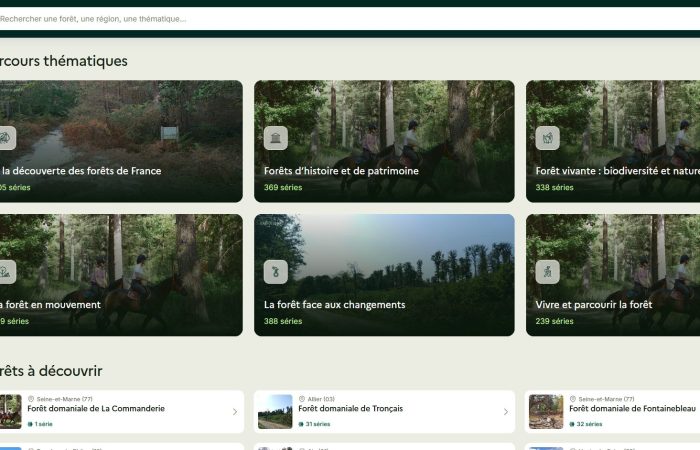Click location pin icon beside Allier (03)

(302, 399)
